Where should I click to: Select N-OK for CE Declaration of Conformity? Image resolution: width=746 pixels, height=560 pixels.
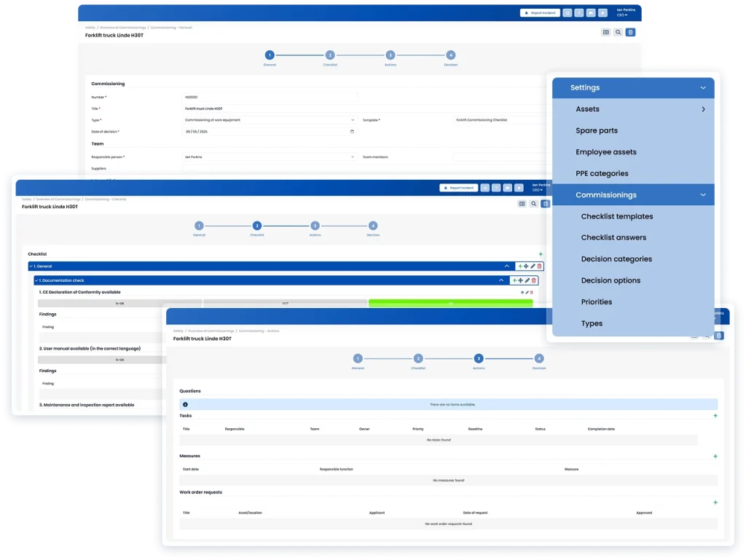(119, 303)
